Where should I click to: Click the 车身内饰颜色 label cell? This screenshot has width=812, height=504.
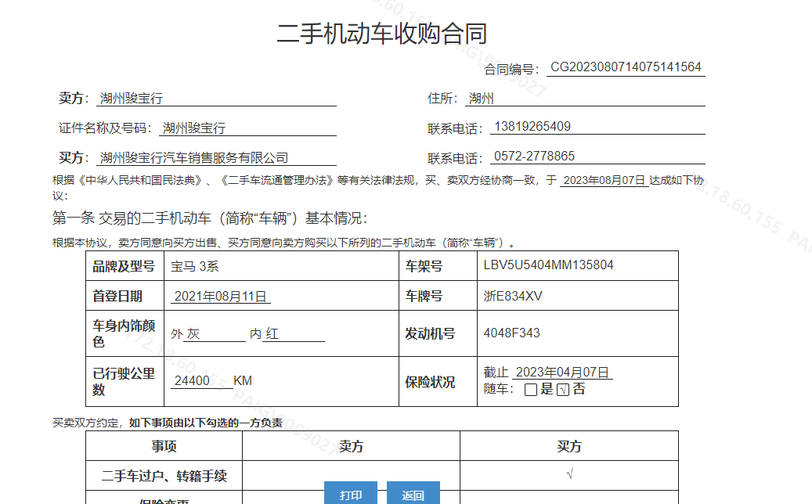(125, 333)
